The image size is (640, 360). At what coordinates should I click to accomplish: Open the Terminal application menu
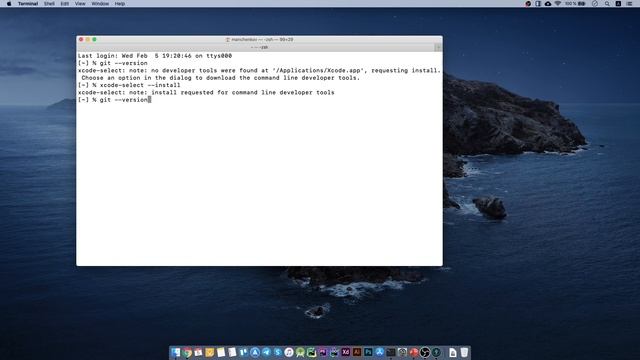coord(28,4)
